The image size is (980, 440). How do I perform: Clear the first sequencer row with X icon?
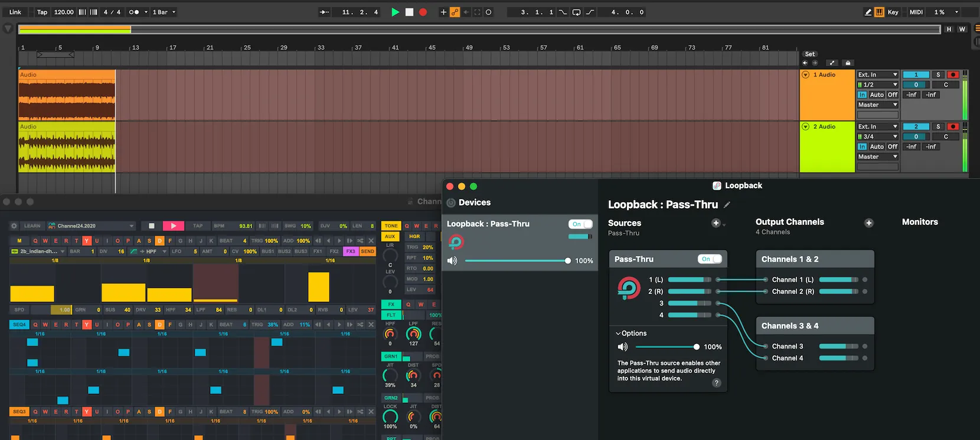371,241
